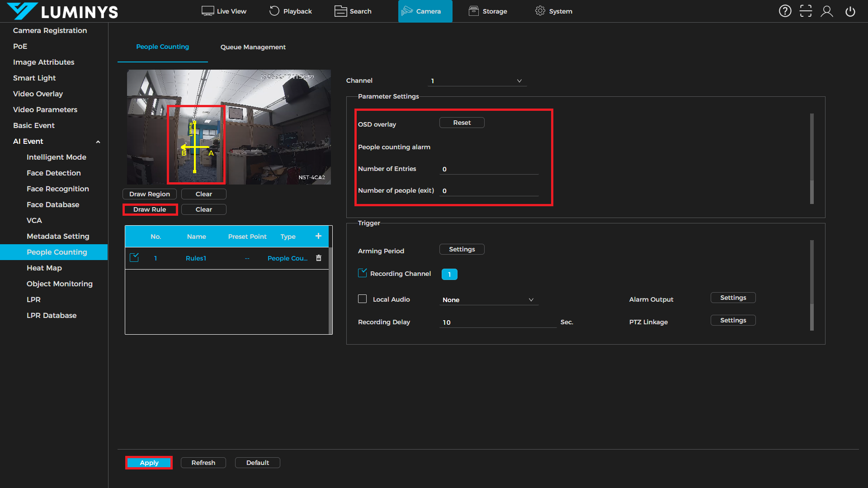This screenshot has width=868, height=488.
Task: Click the Apply button
Action: (x=149, y=463)
